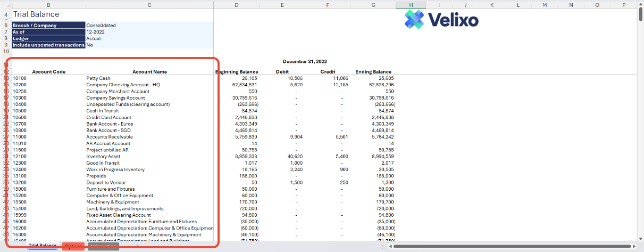Screen dimensions: 644x252
Task: Click the Beginning Balance column heading
Action: coord(237,71)
